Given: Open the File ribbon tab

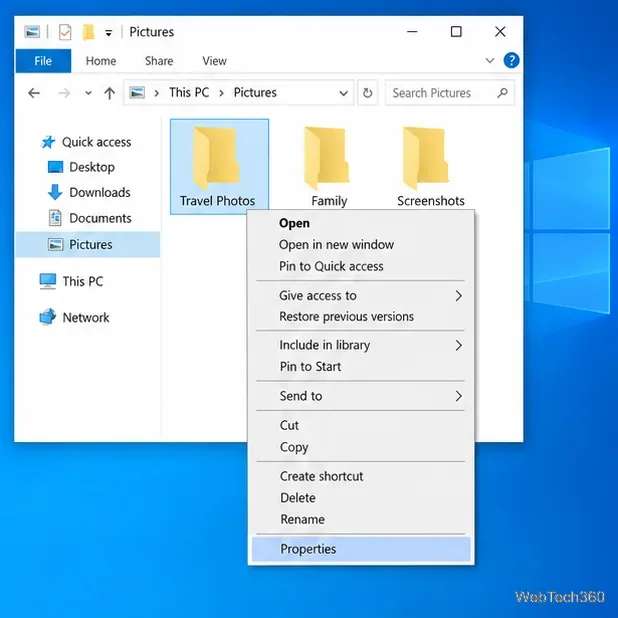Looking at the screenshot, I should click(x=43, y=61).
